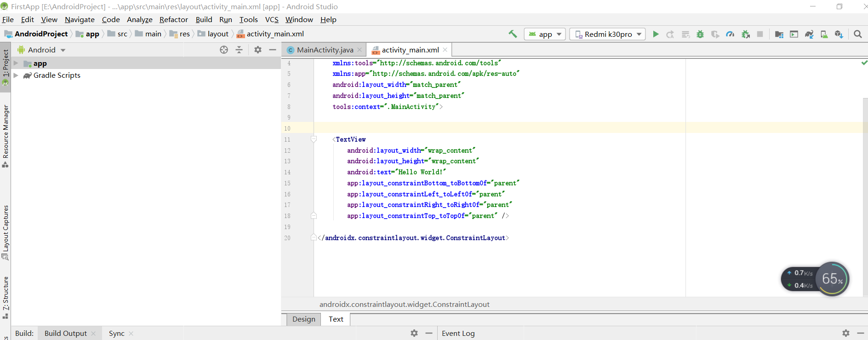Open Project panel settings gear
The width and height of the screenshot is (868, 340).
[x=258, y=50]
